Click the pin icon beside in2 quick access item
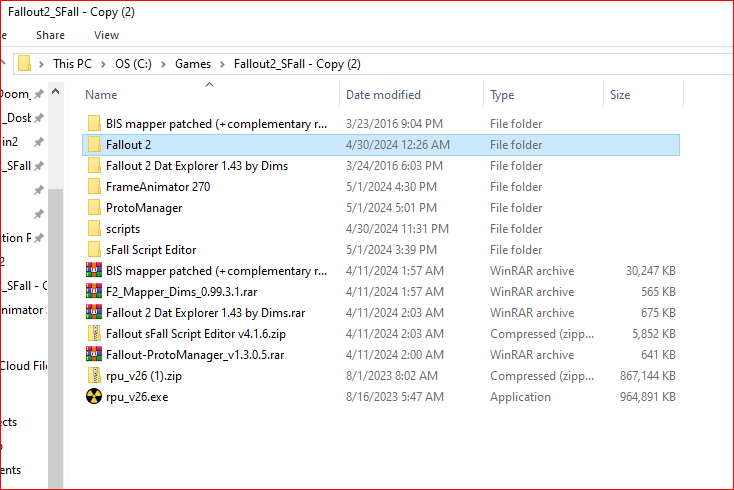The image size is (734, 490). click(39, 142)
